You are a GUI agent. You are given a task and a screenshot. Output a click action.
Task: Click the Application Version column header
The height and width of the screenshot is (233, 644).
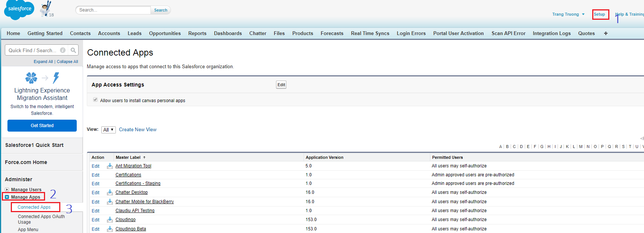(324, 157)
